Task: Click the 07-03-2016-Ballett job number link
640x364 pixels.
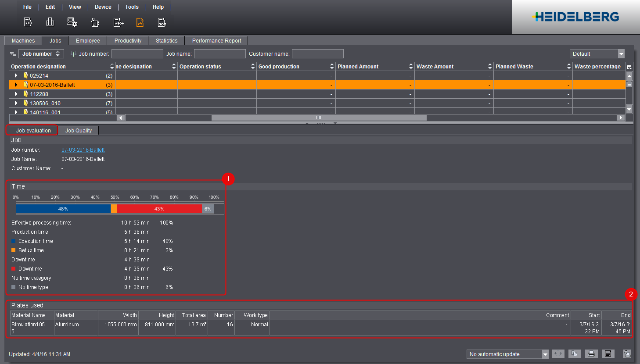Action: (x=83, y=150)
